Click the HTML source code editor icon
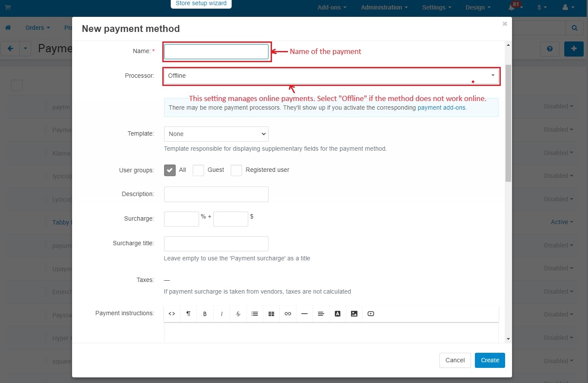This screenshot has width=588, height=383. (x=172, y=314)
